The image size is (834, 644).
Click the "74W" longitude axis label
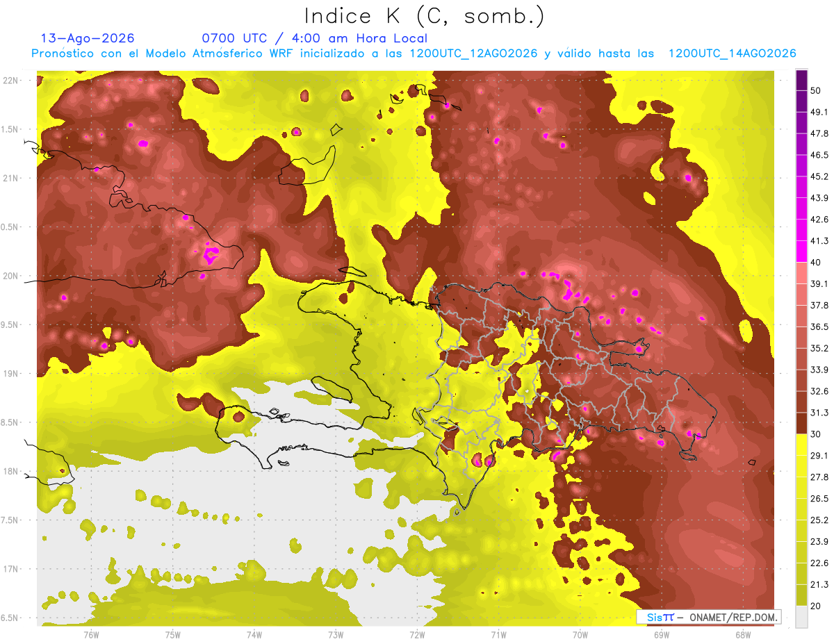click(x=254, y=635)
